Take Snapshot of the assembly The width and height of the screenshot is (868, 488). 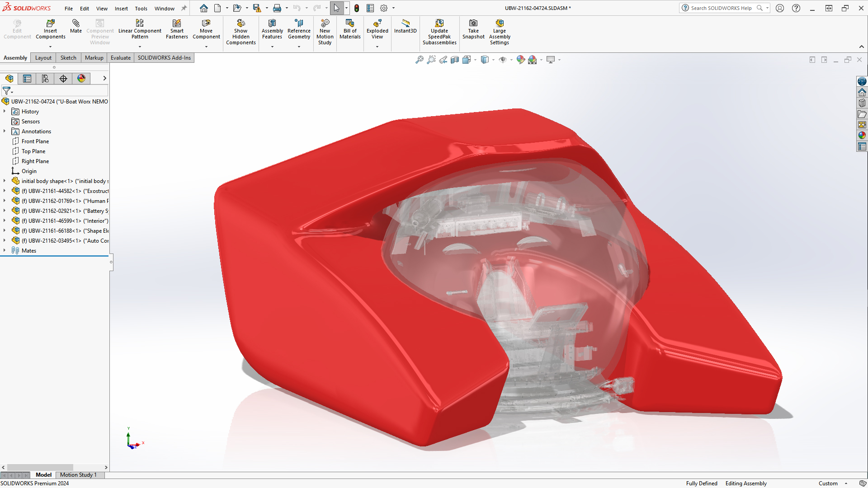pyautogui.click(x=473, y=29)
